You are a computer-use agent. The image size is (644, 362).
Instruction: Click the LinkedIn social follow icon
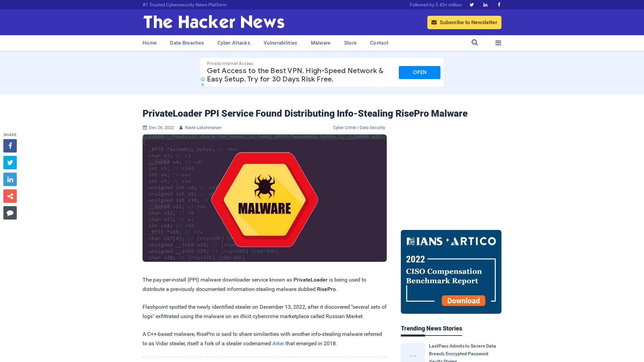485,5
